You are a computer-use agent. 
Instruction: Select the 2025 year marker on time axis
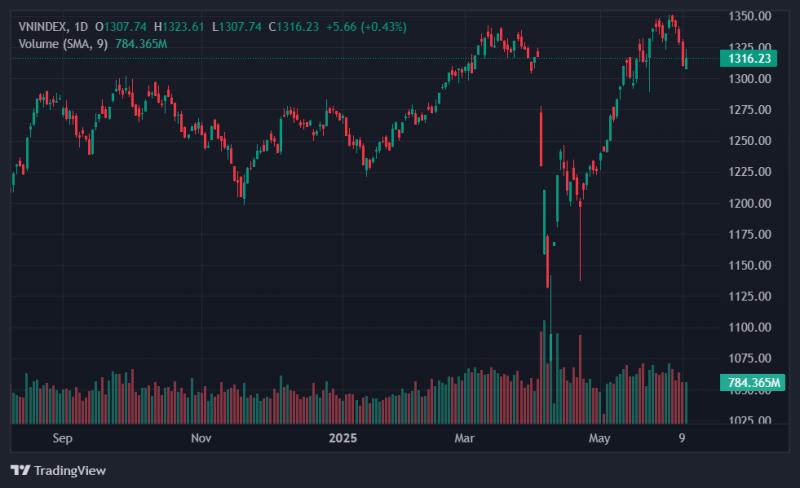(x=343, y=438)
